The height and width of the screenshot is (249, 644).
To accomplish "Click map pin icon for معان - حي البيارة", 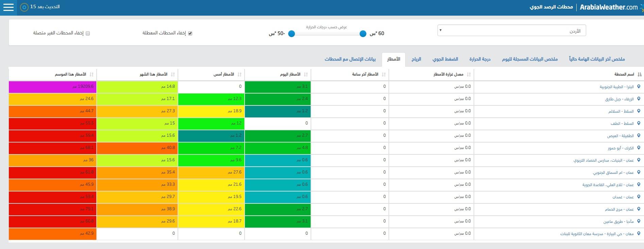I will [639, 234].
